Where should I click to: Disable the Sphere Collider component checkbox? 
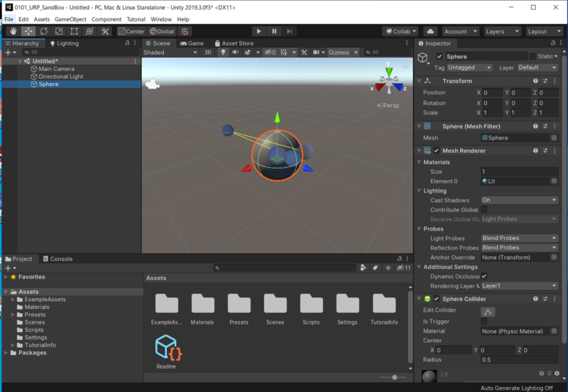tap(437, 299)
